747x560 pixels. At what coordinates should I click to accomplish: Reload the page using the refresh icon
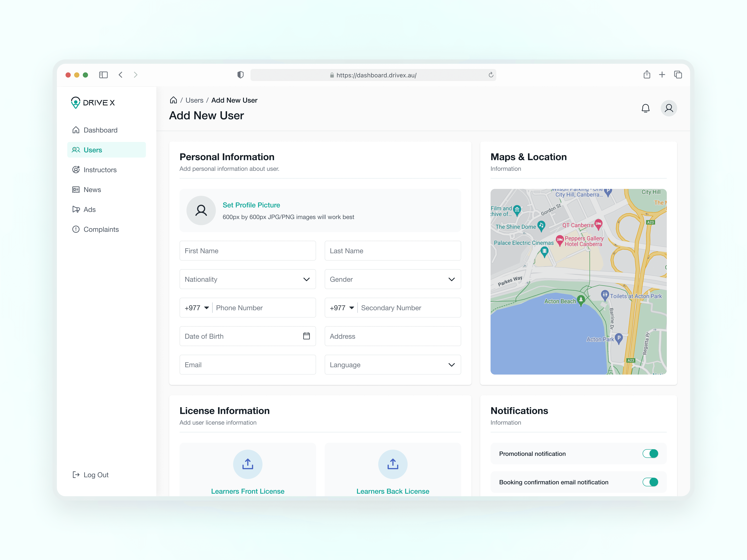pyautogui.click(x=491, y=75)
